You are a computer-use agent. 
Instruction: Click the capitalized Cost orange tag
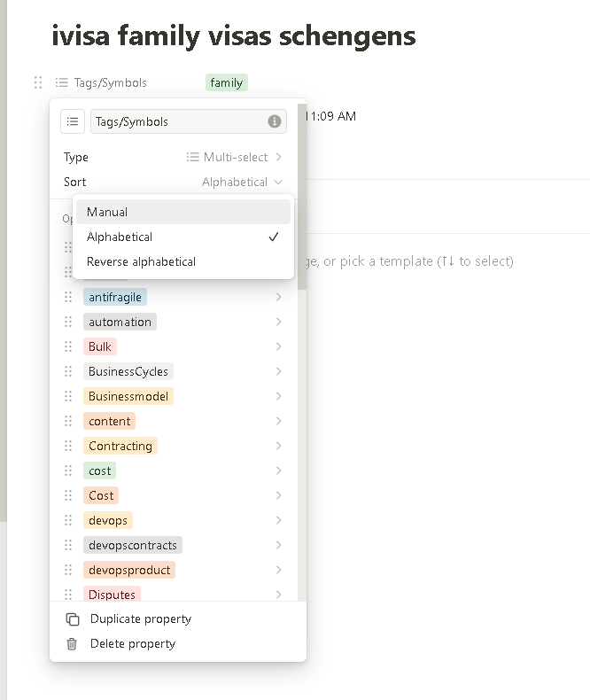pyautogui.click(x=101, y=495)
